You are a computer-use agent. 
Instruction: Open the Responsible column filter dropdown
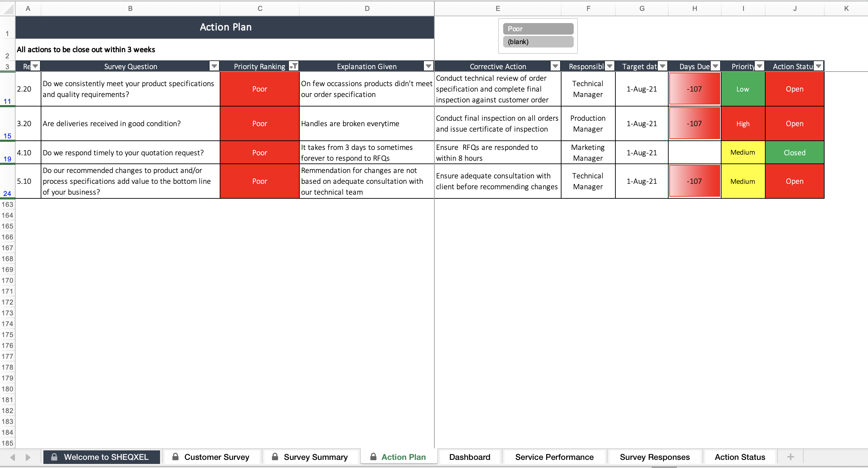point(609,66)
